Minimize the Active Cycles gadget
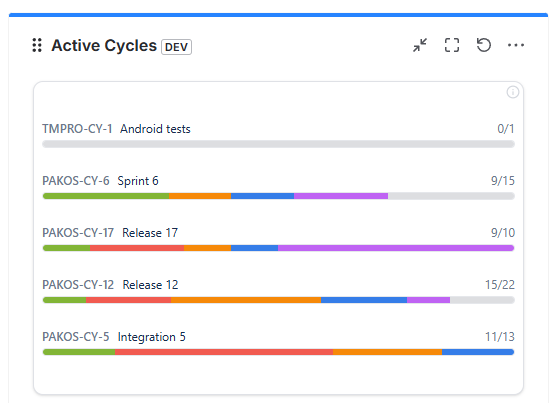Viewport: 556px width, 403px height. click(x=420, y=45)
